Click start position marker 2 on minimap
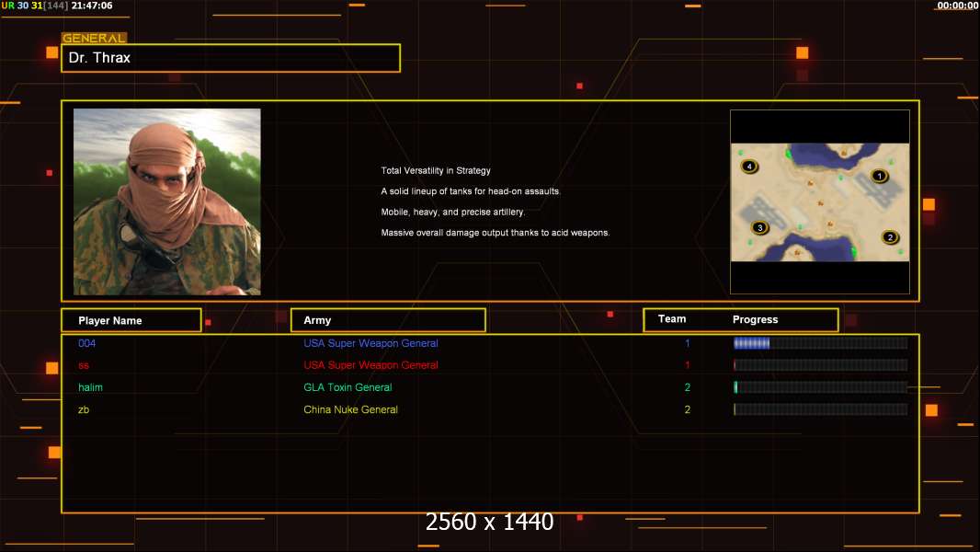 tap(890, 237)
